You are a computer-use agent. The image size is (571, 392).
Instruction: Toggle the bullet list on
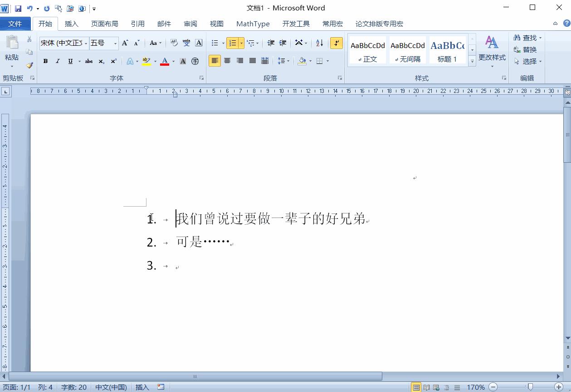coord(215,43)
